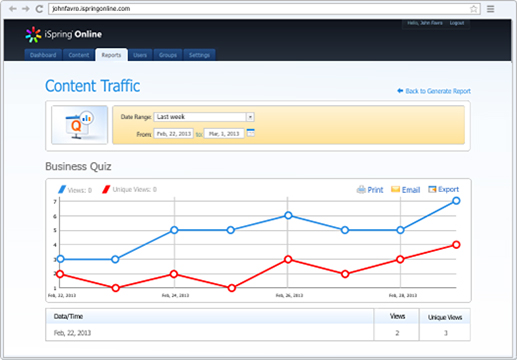Click the From date field Feb 22, 2013
This screenshot has width=517, height=360.
pyautogui.click(x=174, y=134)
